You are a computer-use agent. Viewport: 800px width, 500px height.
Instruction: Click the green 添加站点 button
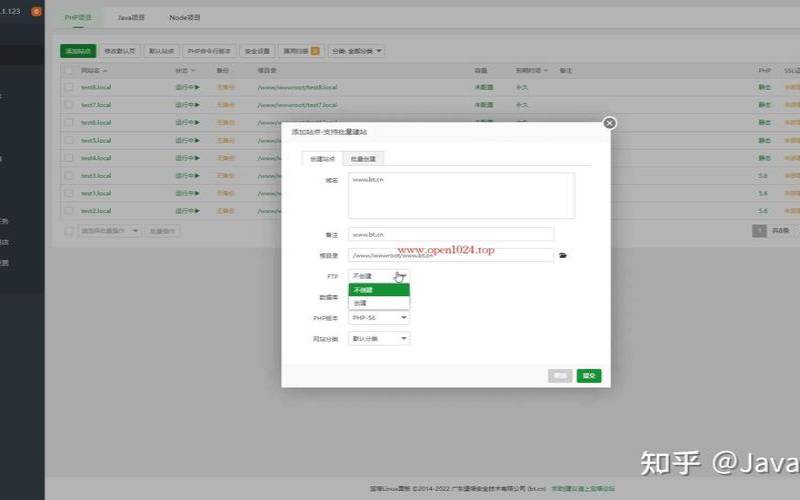[x=78, y=50]
